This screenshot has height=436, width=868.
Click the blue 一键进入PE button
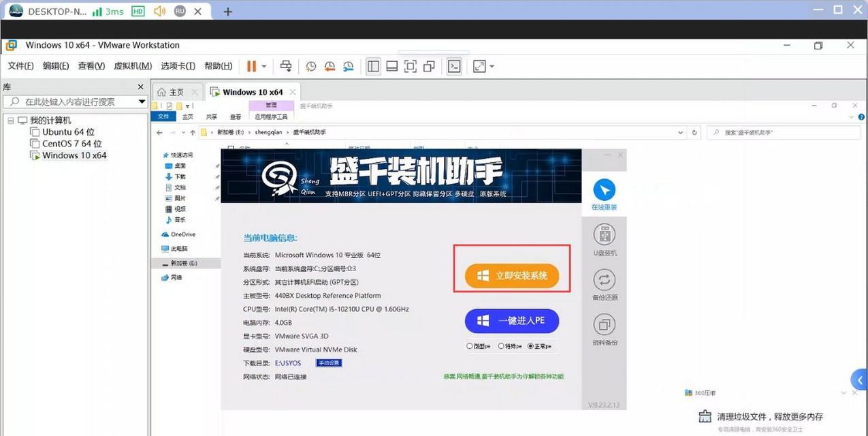click(x=512, y=321)
